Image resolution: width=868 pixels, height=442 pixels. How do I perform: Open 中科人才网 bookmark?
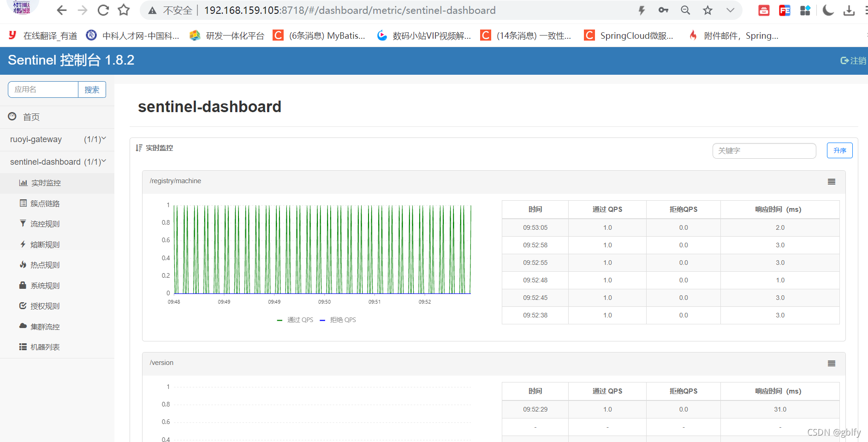coord(133,36)
